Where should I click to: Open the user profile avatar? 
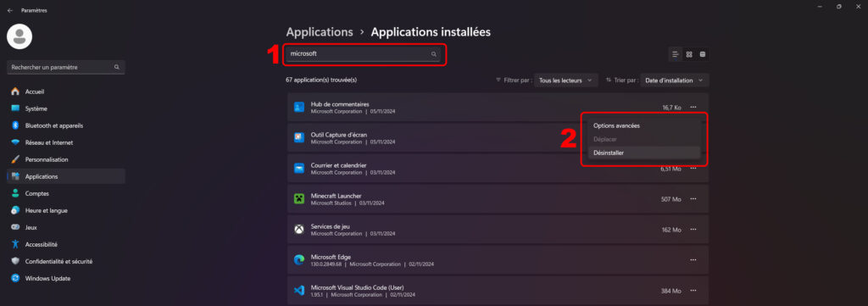click(19, 36)
